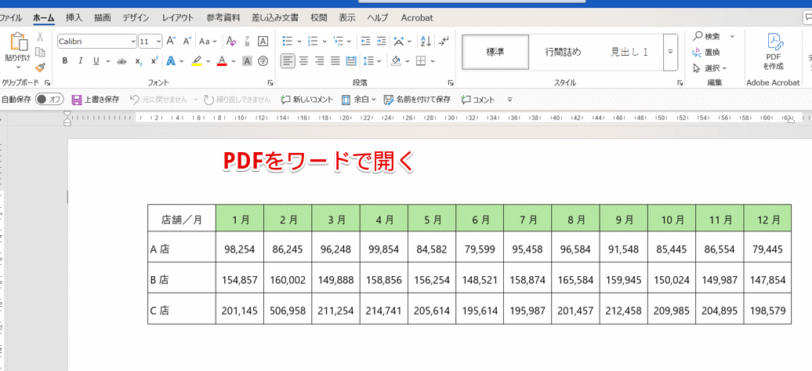Toggle Underline formatting
Image resolution: width=812 pixels, height=371 pixels.
coord(96,61)
